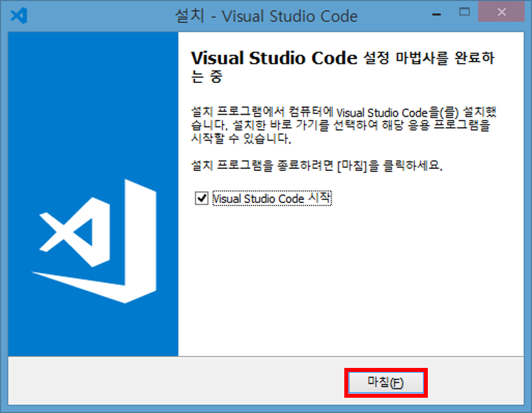
Task: Minimize the setup window
Action: tap(436, 14)
